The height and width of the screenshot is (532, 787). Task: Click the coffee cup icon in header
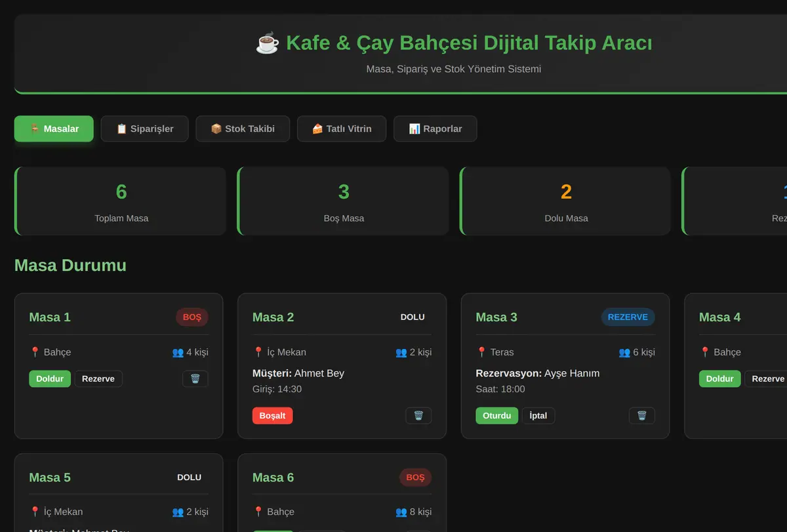(267, 43)
